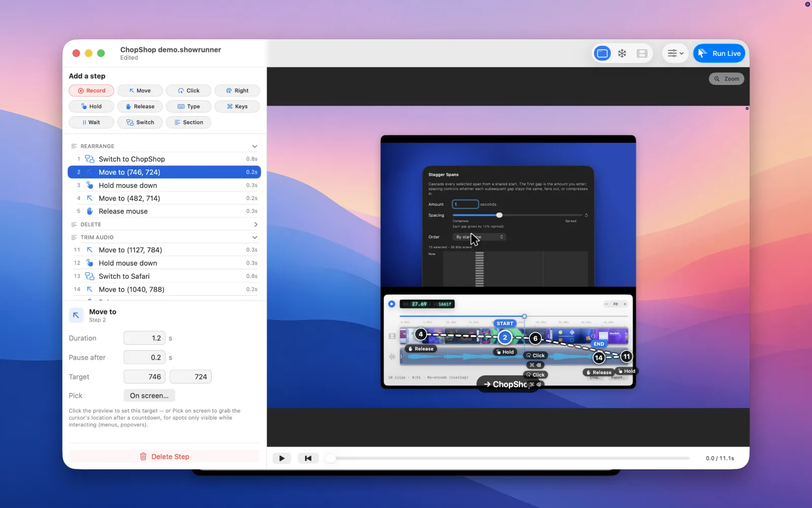Click the END label in preview
Image resolution: width=812 pixels, height=508 pixels.
pyautogui.click(x=599, y=344)
